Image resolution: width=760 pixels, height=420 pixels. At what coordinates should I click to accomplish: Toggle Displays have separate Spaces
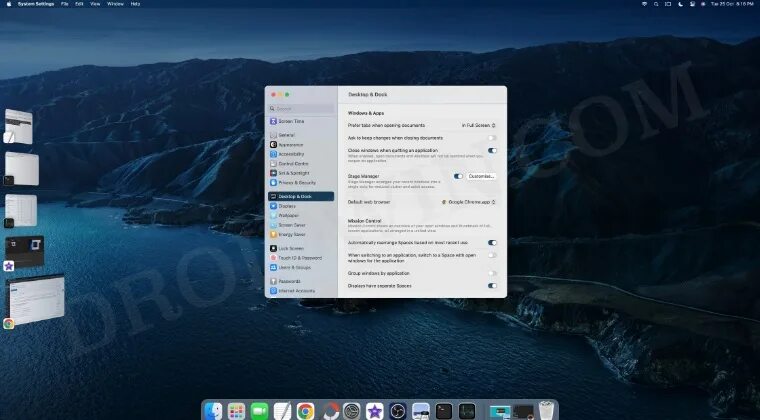(492, 286)
